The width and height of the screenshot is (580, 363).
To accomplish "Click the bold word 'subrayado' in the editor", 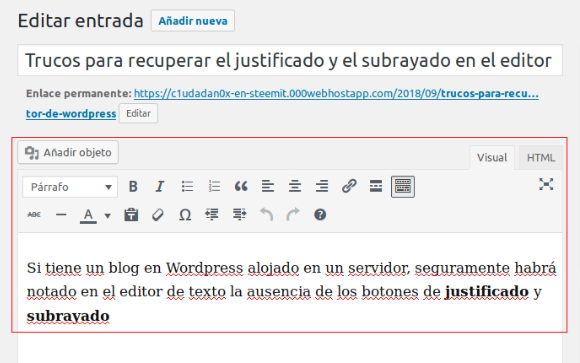I will (x=68, y=316).
